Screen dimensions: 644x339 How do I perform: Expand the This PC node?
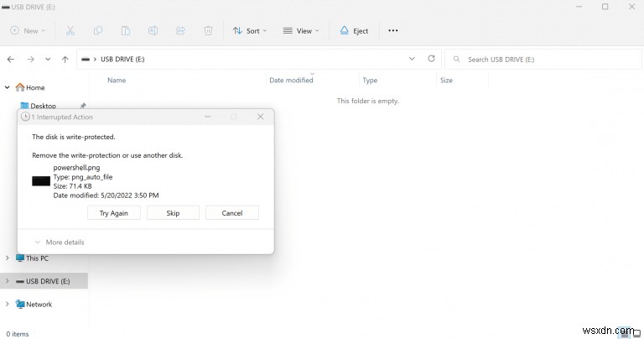point(7,258)
